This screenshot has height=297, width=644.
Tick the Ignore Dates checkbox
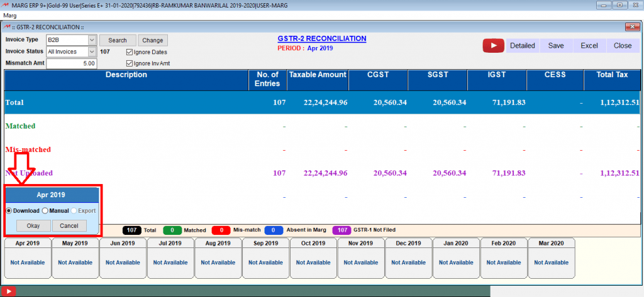(x=130, y=52)
